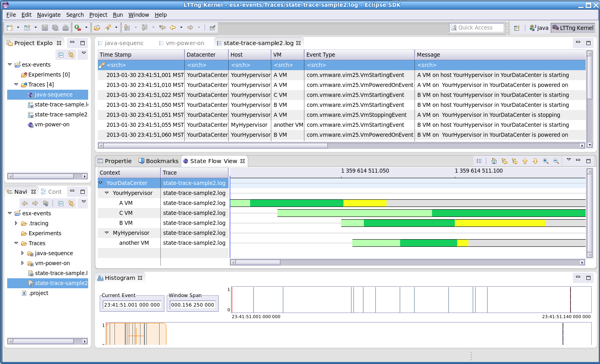Click the Pin Editor icon in toolbar
Screen dimensions: 600x364
click(x=212, y=28)
